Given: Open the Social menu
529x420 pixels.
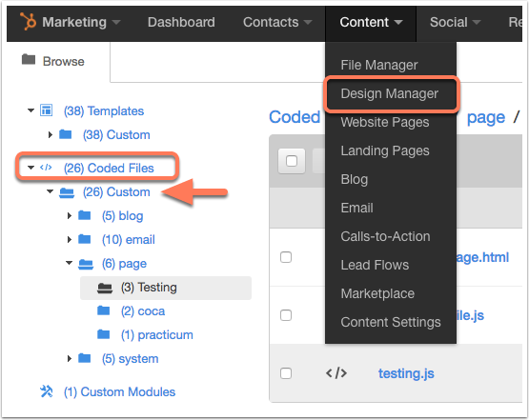Looking at the screenshot, I should 455,22.
